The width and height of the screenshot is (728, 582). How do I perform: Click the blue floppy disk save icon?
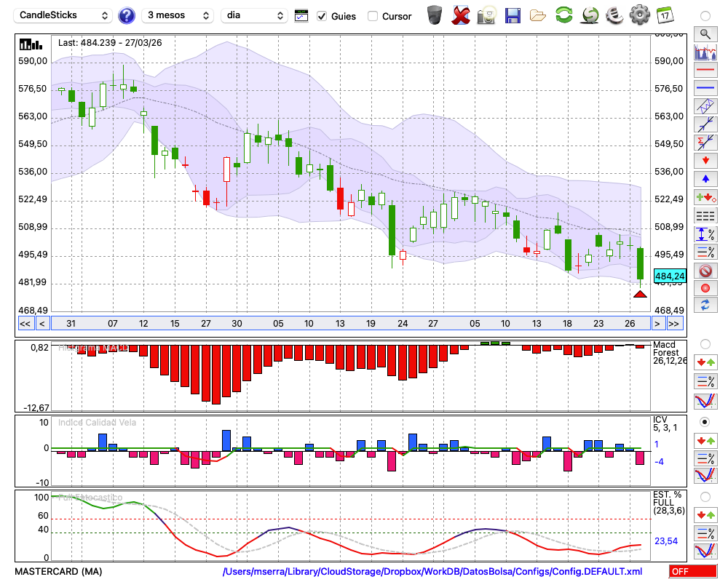pyautogui.click(x=513, y=15)
